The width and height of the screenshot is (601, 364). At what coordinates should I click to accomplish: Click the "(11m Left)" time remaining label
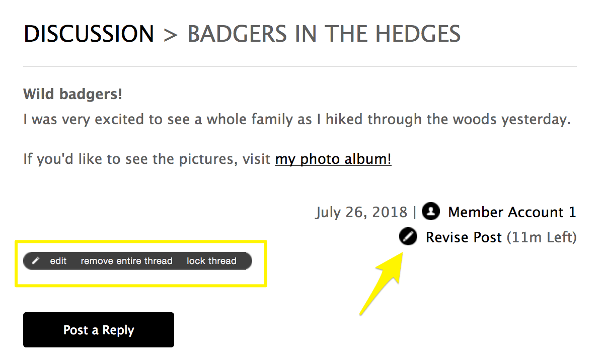click(x=541, y=237)
